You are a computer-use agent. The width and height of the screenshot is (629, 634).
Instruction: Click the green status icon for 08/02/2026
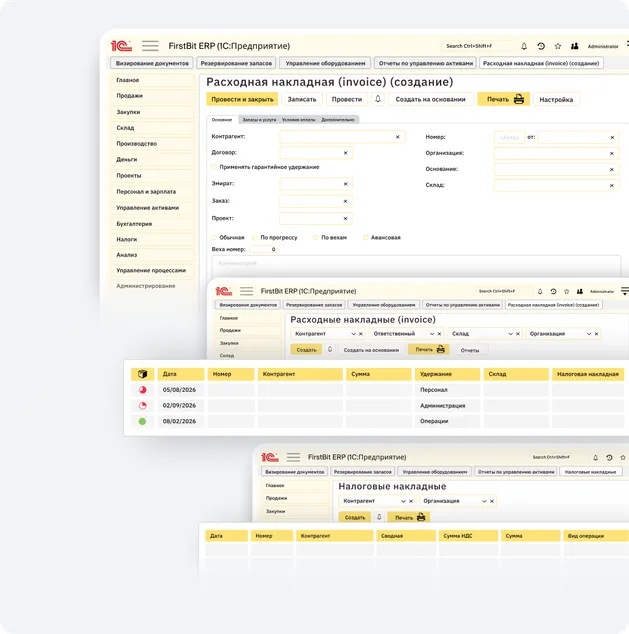pos(142,421)
